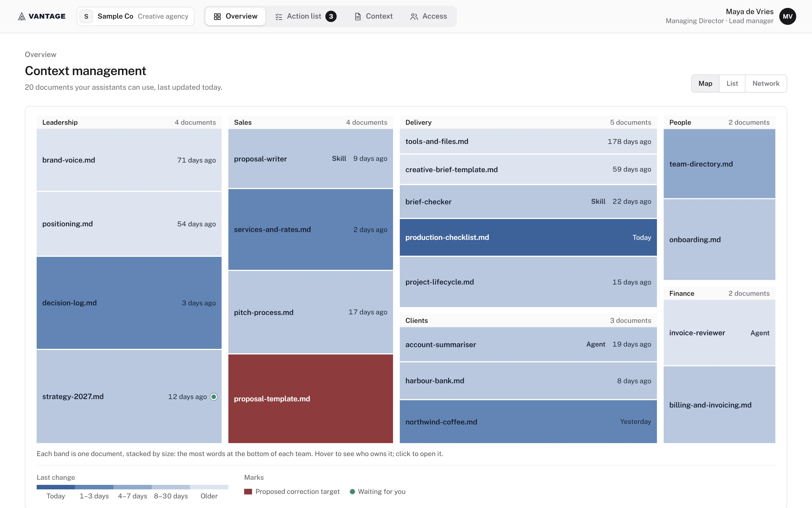
Task: Open Maya de Vries profile menu
Action: point(731,16)
